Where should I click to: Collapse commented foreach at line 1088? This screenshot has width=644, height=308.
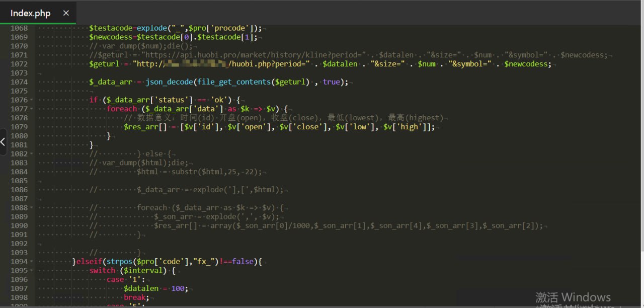32,207
